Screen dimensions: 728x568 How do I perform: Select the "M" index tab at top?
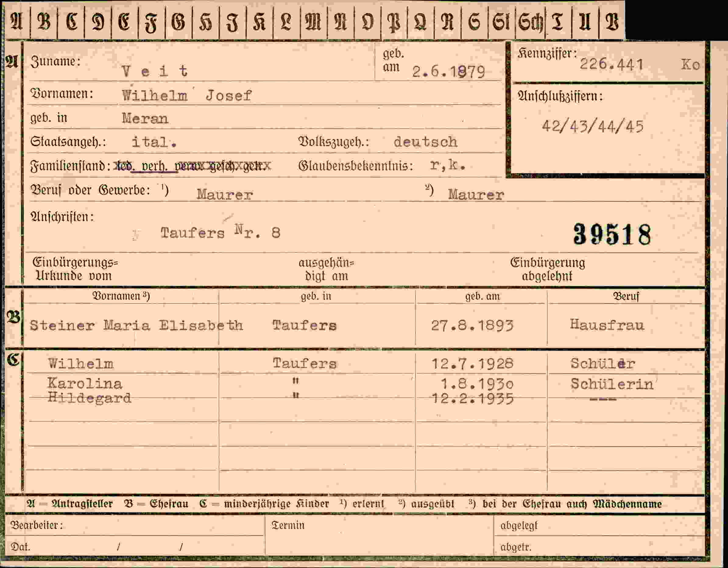coord(313,22)
